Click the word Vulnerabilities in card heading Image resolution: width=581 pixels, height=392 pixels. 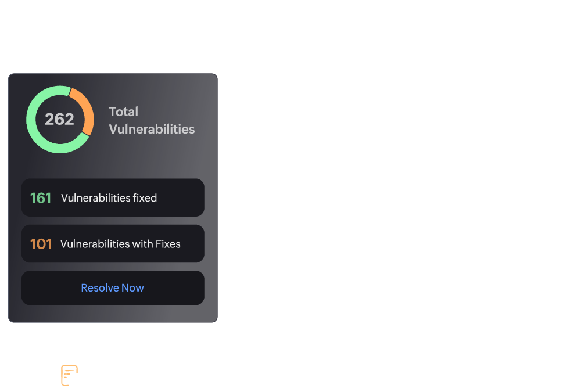[x=152, y=129]
